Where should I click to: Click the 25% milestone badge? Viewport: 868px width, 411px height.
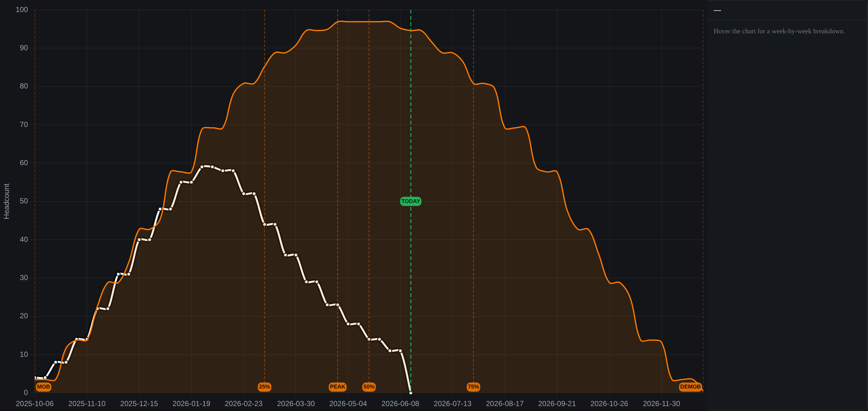coord(264,387)
